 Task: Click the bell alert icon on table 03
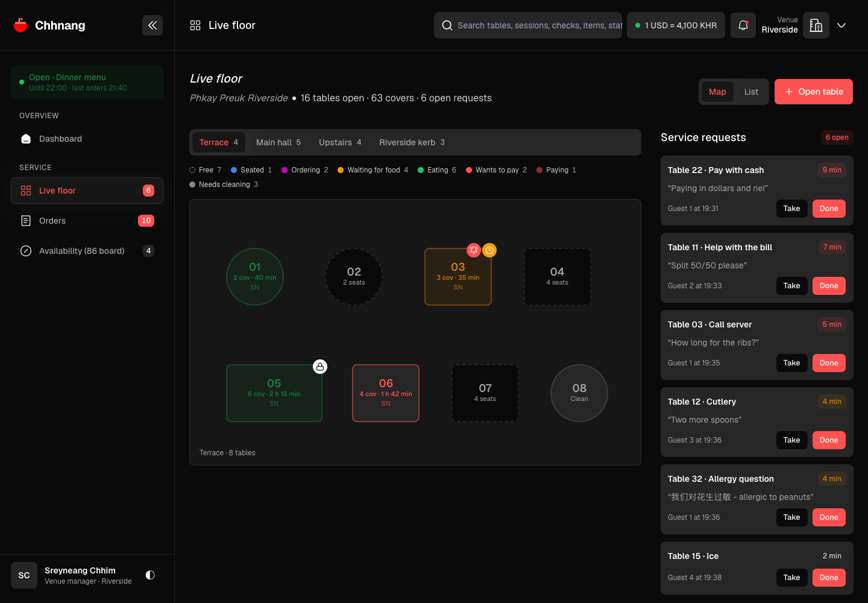474,250
